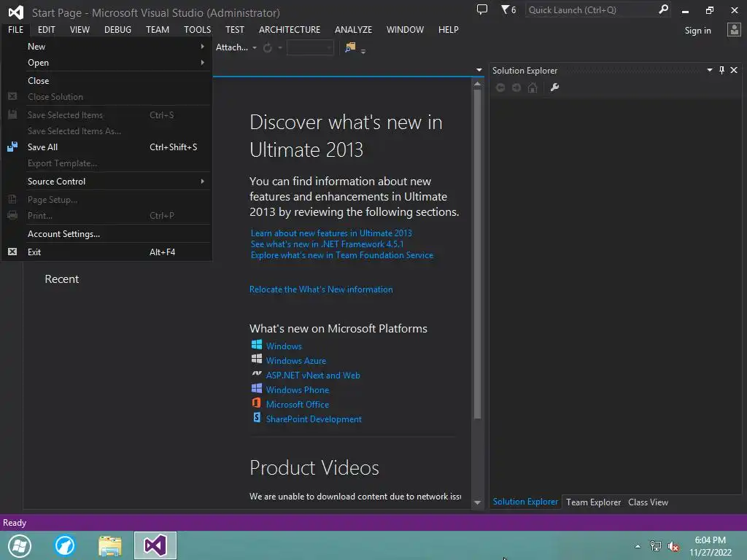
Task: Click the SharePoint icon beside SharePoint Development
Action: coord(257,418)
